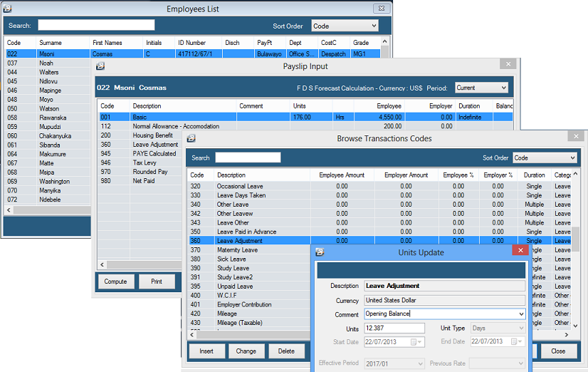Click Close button in Browse Transactions Codes
The image size is (588, 372).
tap(558, 351)
